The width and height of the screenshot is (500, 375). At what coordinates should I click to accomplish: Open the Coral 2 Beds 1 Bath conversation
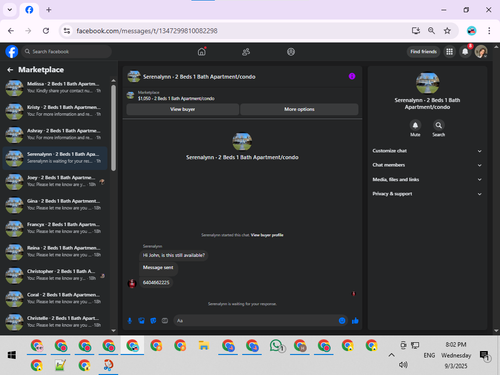click(x=55, y=298)
